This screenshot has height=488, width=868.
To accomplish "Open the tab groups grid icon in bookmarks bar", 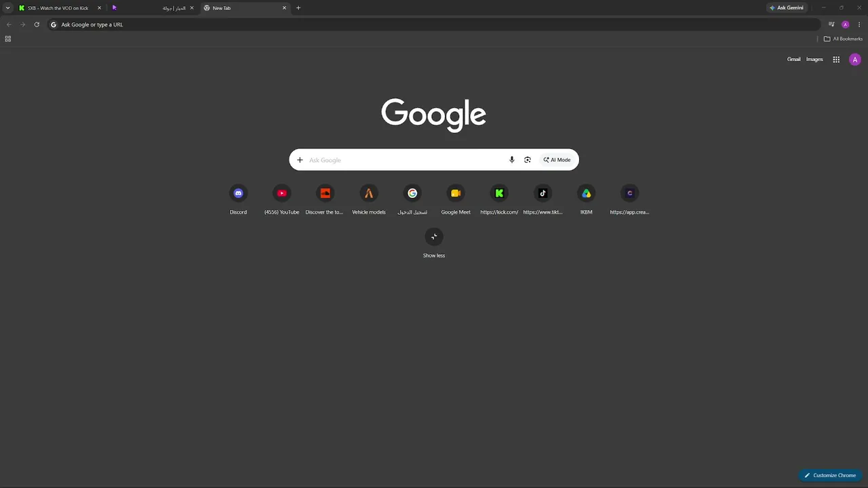I will click(x=8, y=39).
